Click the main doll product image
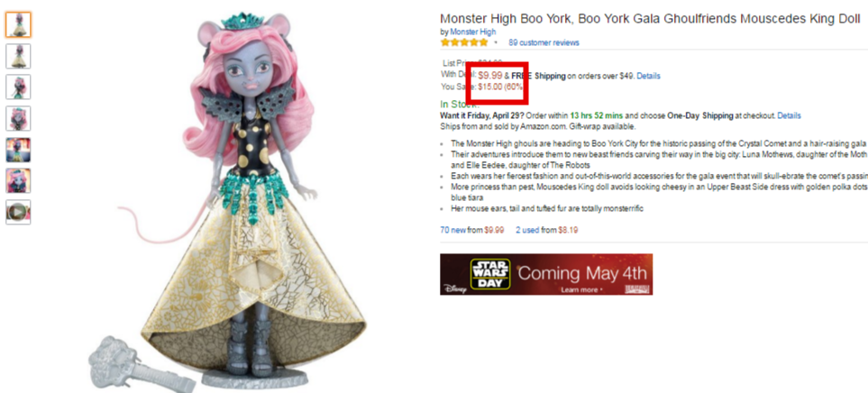Screen dimensions: 868x393 [x=227, y=199]
